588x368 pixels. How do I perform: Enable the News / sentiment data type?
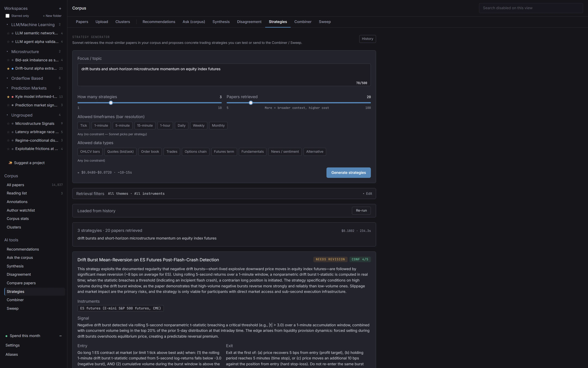point(285,152)
